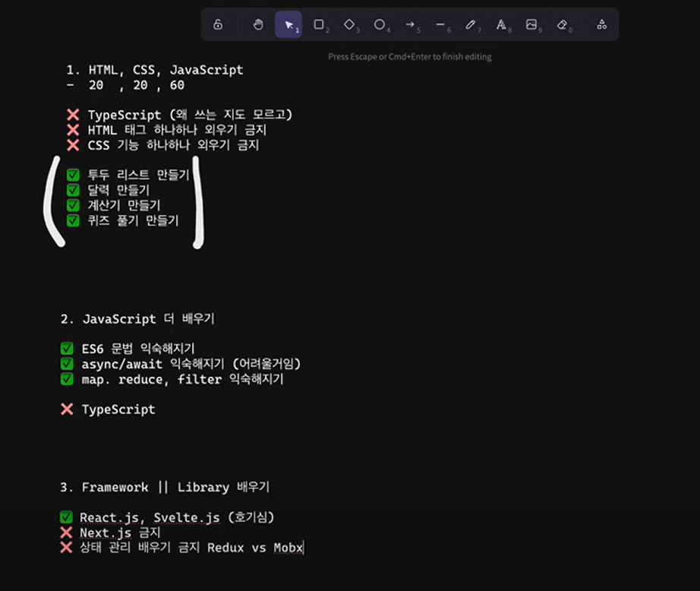The image size is (700, 591).
Task: Click the green check before 'ES6 문법'
Action: [67, 349]
